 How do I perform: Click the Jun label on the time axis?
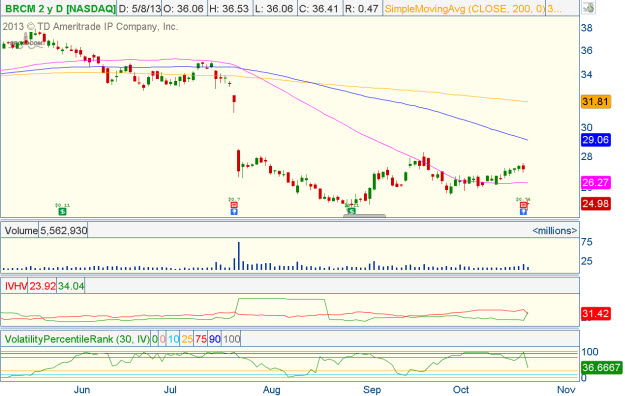(x=82, y=390)
